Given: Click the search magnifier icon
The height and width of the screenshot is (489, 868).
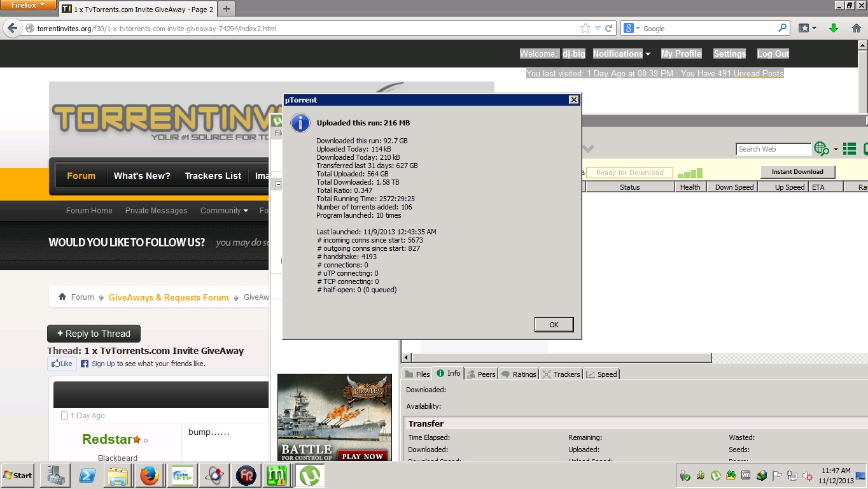Looking at the screenshot, I should pos(783,28).
